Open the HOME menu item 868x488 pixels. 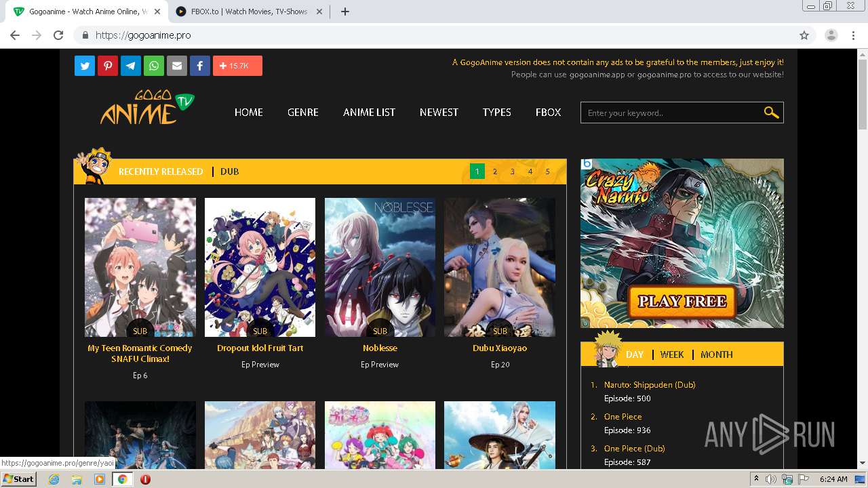point(249,113)
